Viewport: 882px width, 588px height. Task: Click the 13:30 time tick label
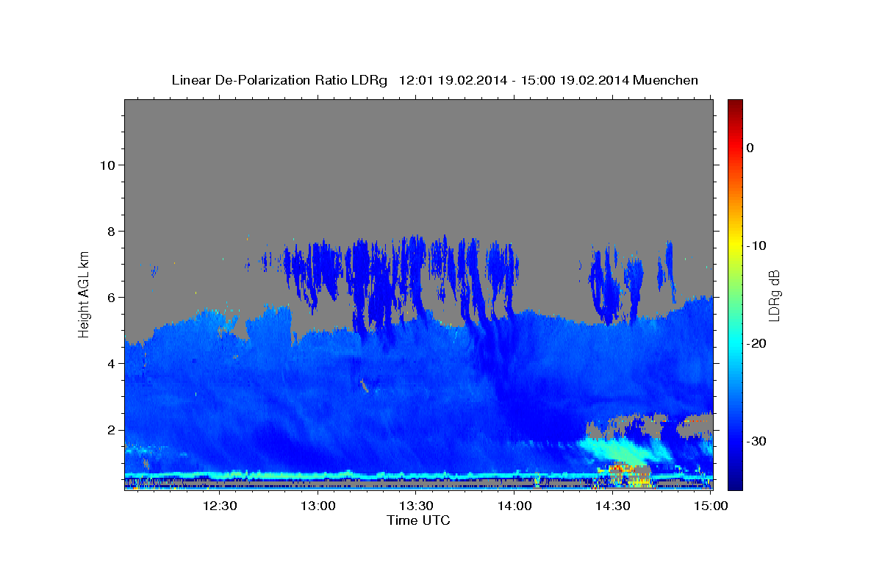click(x=416, y=506)
